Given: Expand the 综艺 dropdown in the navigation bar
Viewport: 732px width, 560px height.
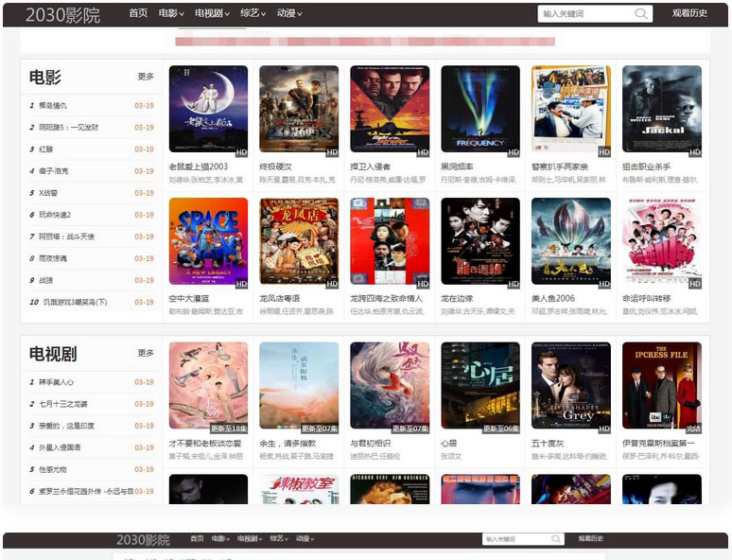Looking at the screenshot, I should point(253,13).
